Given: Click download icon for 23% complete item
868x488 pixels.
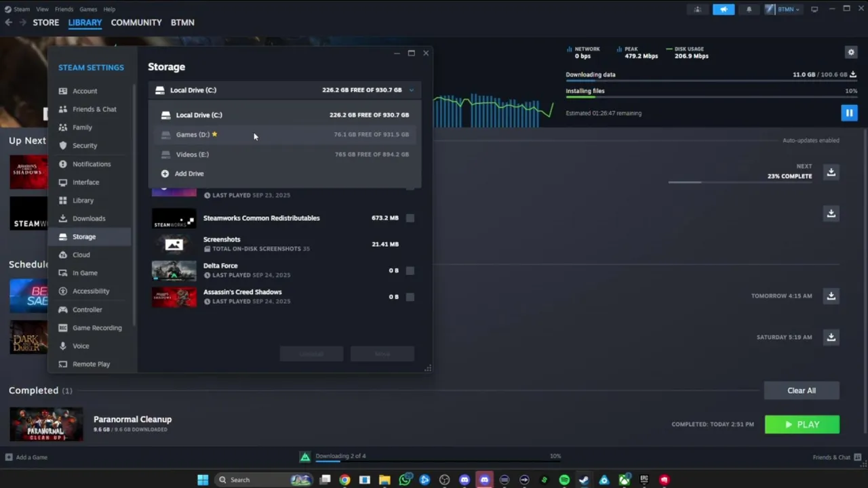Looking at the screenshot, I should tap(831, 172).
